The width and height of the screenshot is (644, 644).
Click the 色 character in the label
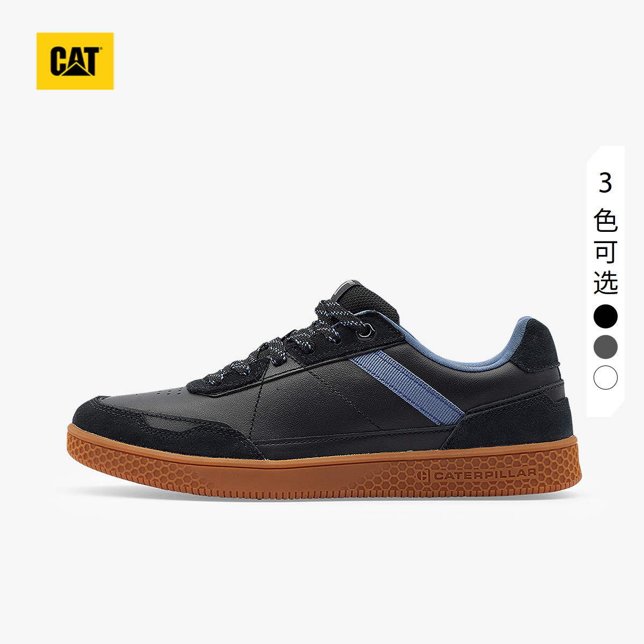(605, 220)
